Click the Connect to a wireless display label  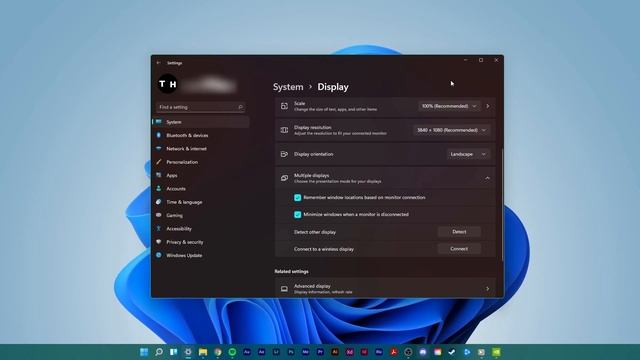pos(324,249)
